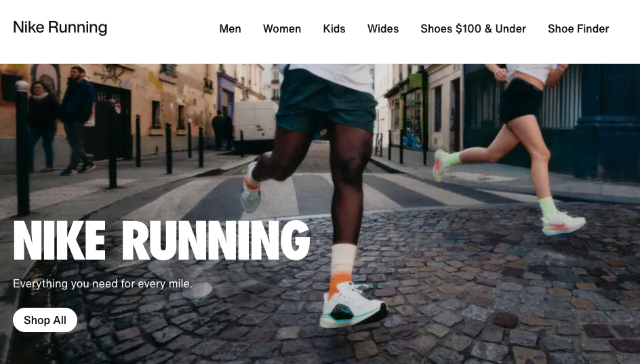Click the large NIKE RUNNING hero headline

161,241
